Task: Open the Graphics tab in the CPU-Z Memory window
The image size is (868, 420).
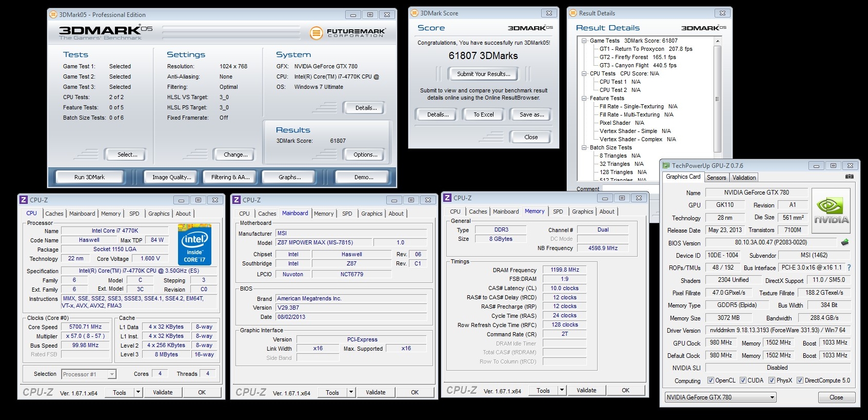Action: [x=583, y=212]
